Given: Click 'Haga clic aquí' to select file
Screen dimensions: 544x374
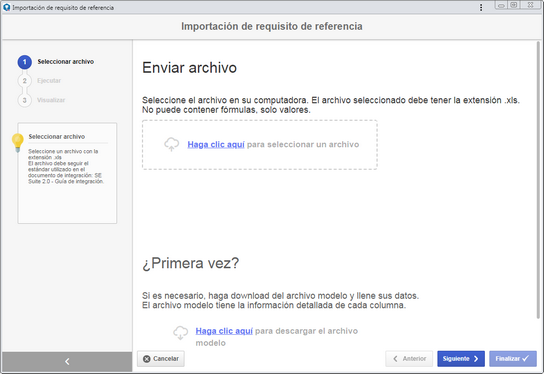Looking at the screenshot, I should point(216,144).
